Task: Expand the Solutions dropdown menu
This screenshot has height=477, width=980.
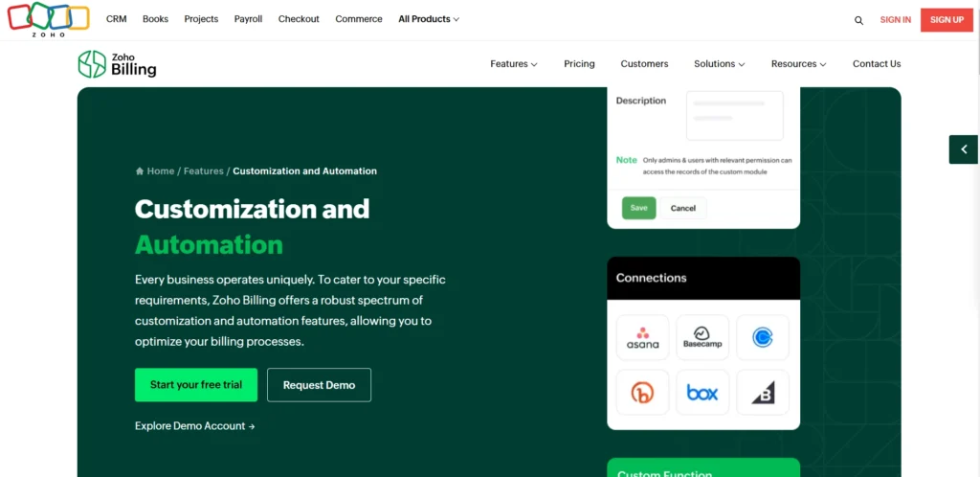Action: (x=720, y=64)
